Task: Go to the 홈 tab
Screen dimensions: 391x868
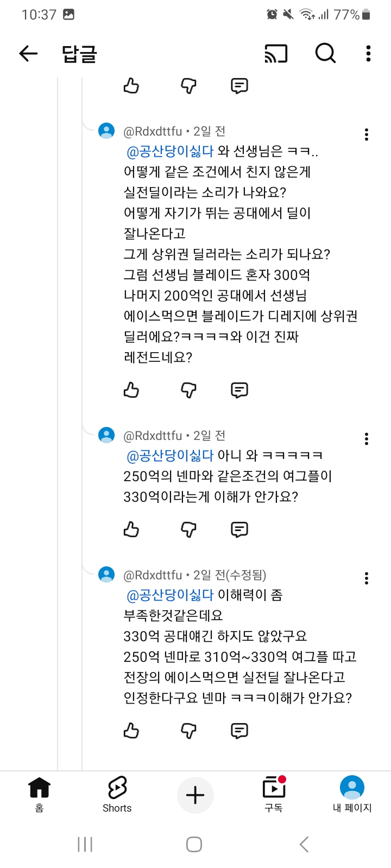Action: 39,794
